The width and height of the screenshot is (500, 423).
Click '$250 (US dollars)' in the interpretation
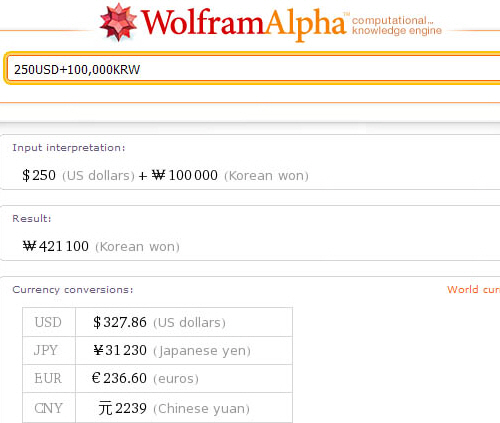click(x=78, y=175)
